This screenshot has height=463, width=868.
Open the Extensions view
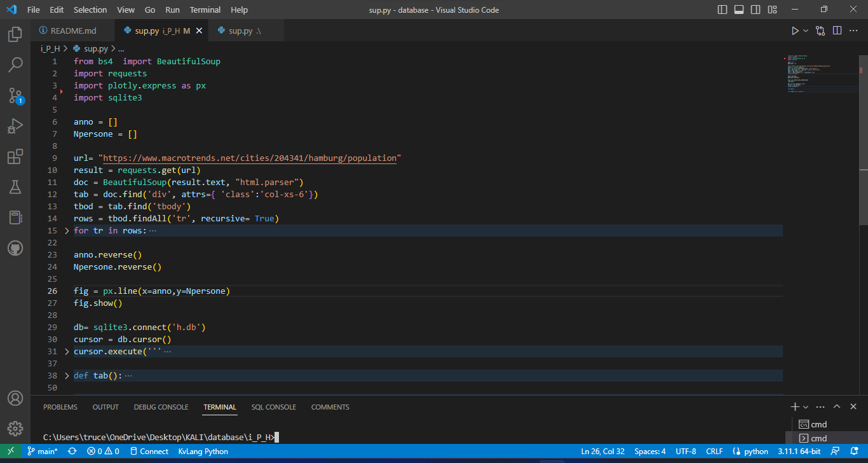15,156
